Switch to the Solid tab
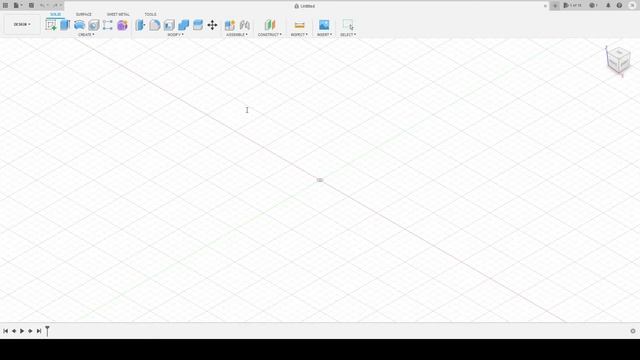Image resolution: width=640 pixels, height=360 pixels. tap(56, 14)
